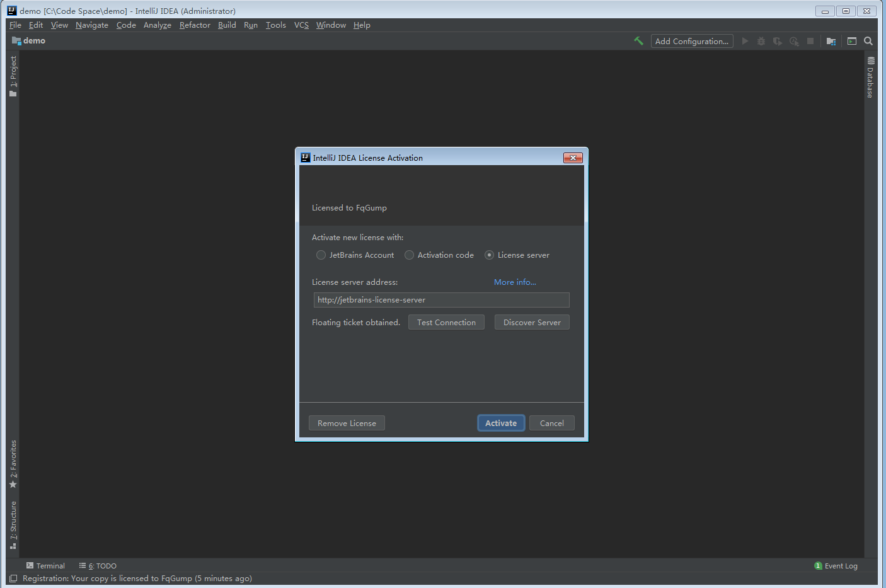
Task: Open Project Structure from toolbar icon
Action: point(831,41)
